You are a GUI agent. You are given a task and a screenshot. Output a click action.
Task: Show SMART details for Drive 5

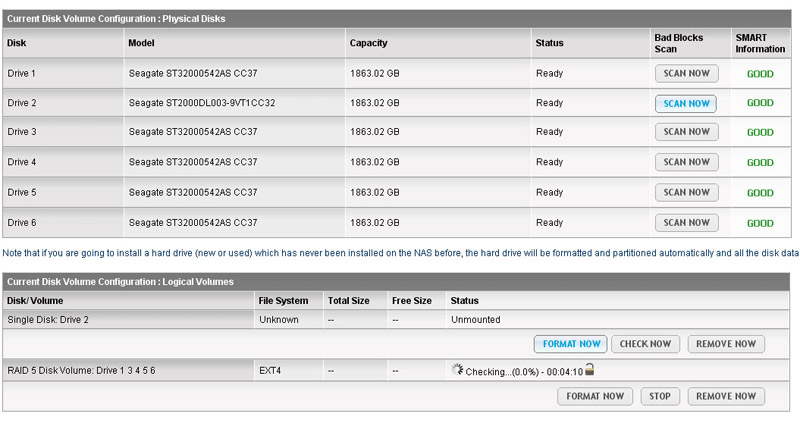click(760, 192)
